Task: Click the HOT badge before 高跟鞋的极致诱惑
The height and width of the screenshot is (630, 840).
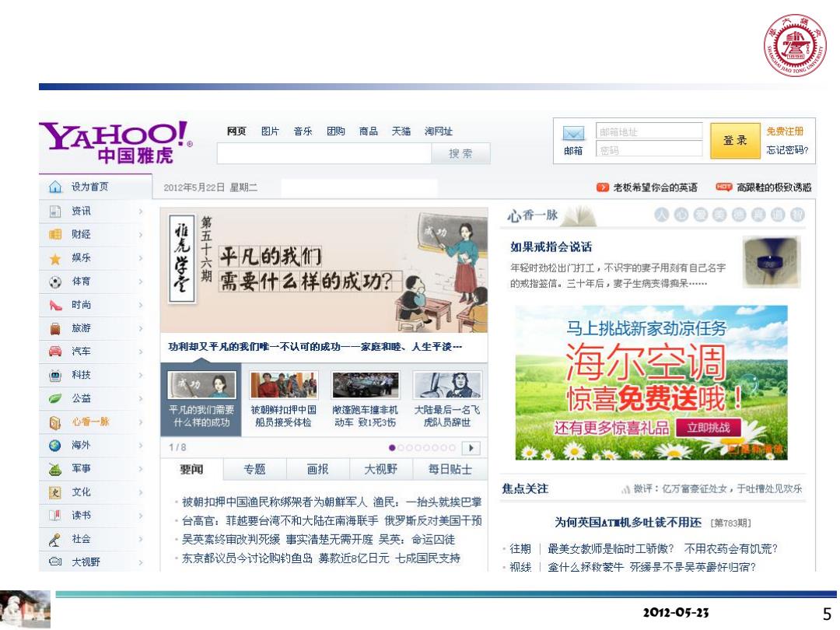Action: (724, 187)
